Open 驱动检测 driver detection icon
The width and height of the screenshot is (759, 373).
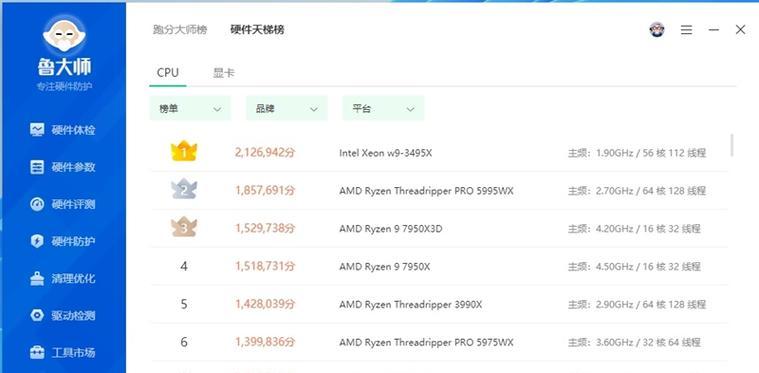(x=37, y=315)
